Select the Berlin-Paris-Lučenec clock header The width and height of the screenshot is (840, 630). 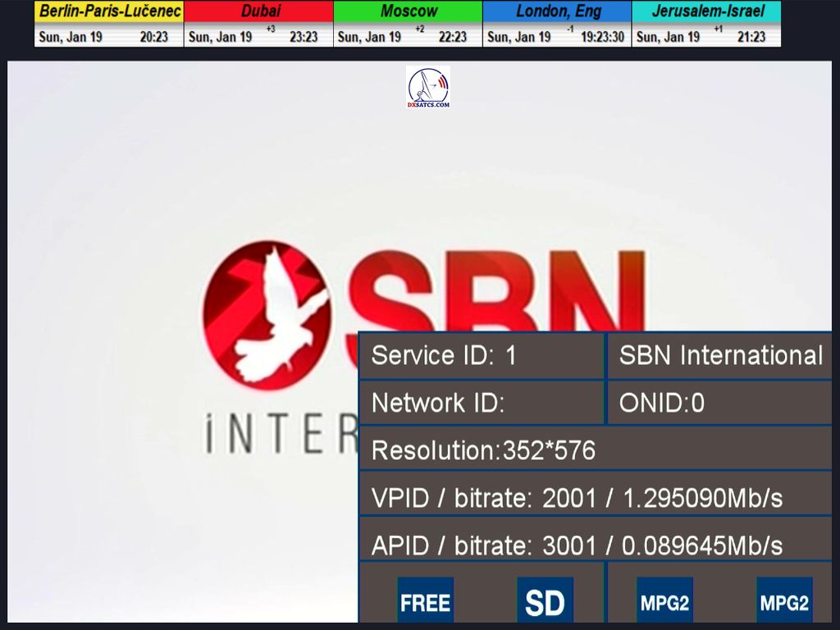[x=109, y=11]
